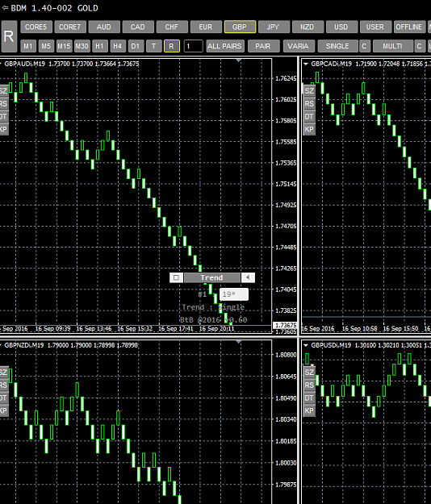Click the MULTI layout button

(393, 46)
